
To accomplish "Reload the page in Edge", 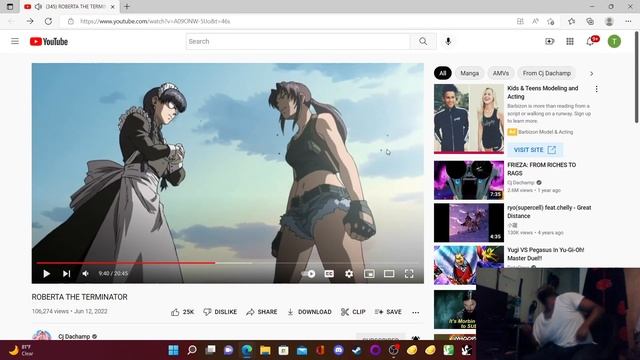I will pyautogui.click(x=48, y=21).
